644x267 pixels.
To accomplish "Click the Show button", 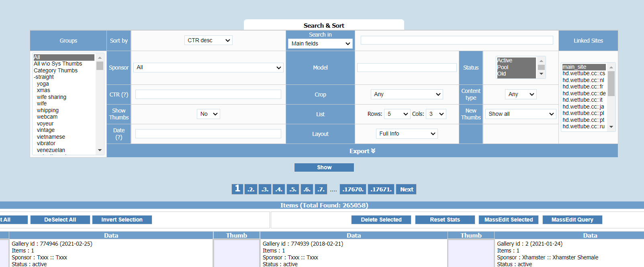I will 324,167.
